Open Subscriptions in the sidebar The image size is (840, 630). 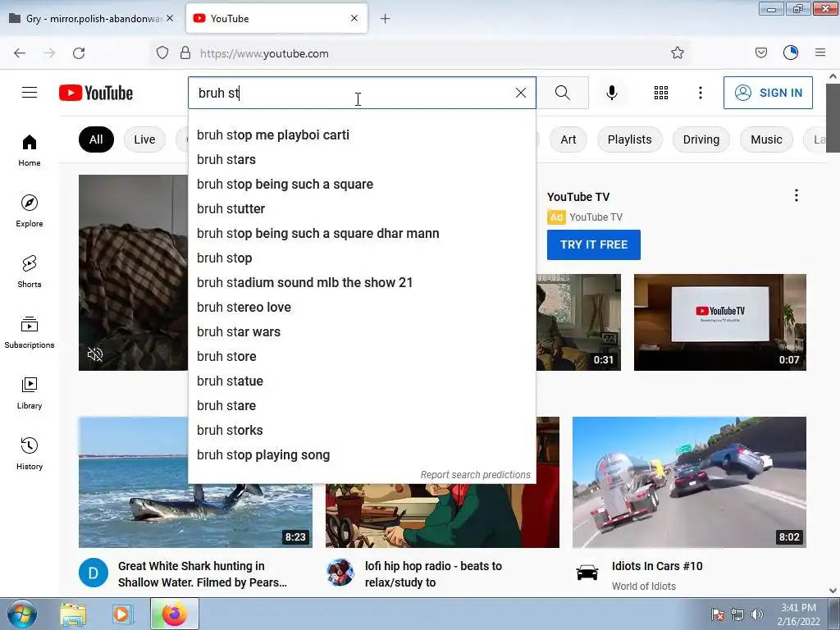point(30,332)
